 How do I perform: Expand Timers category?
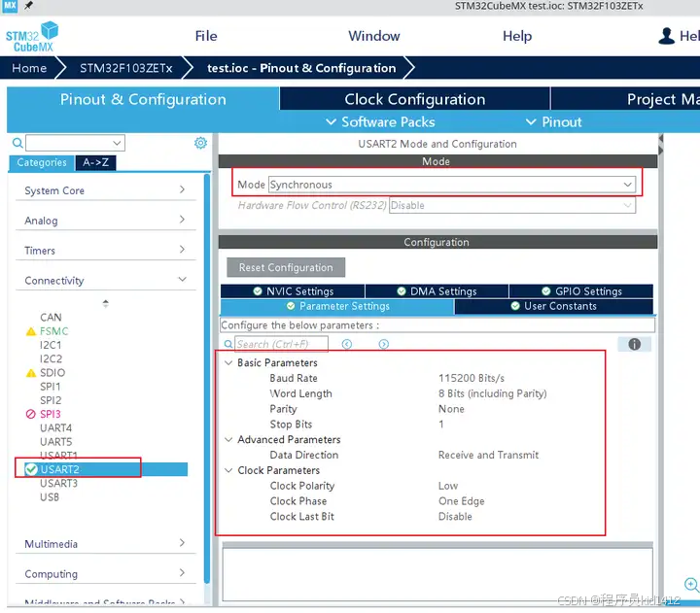click(x=106, y=251)
